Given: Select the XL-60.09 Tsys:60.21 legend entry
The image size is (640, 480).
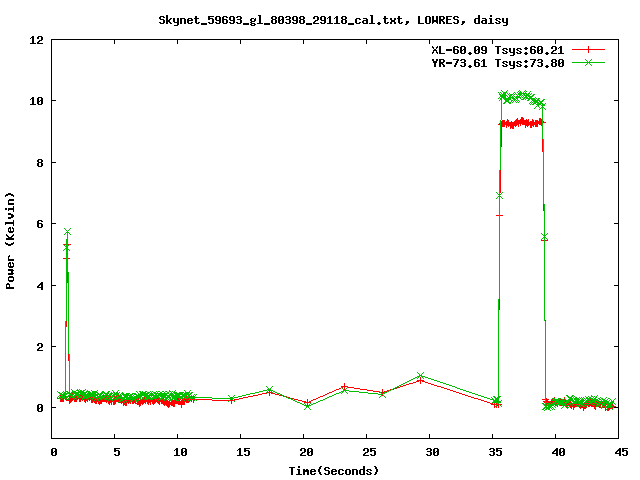Looking at the screenshot, I should click(x=498, y=50).
